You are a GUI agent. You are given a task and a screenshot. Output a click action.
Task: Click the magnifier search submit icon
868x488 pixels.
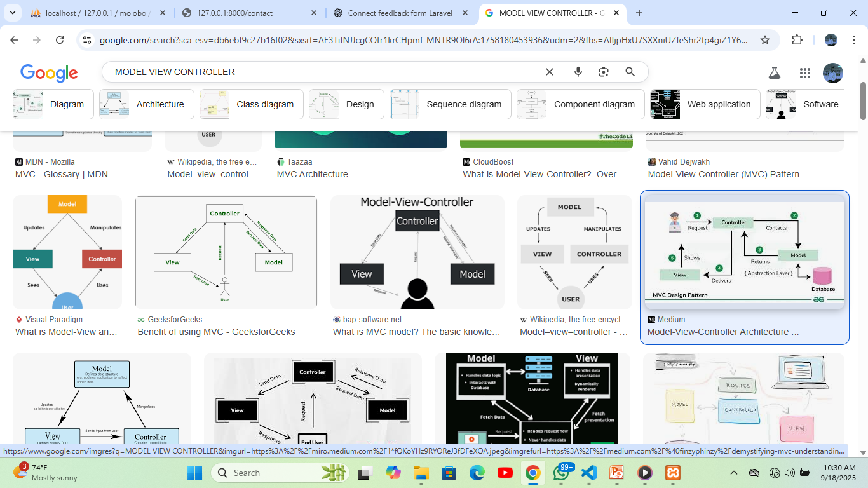pos(630,72)
